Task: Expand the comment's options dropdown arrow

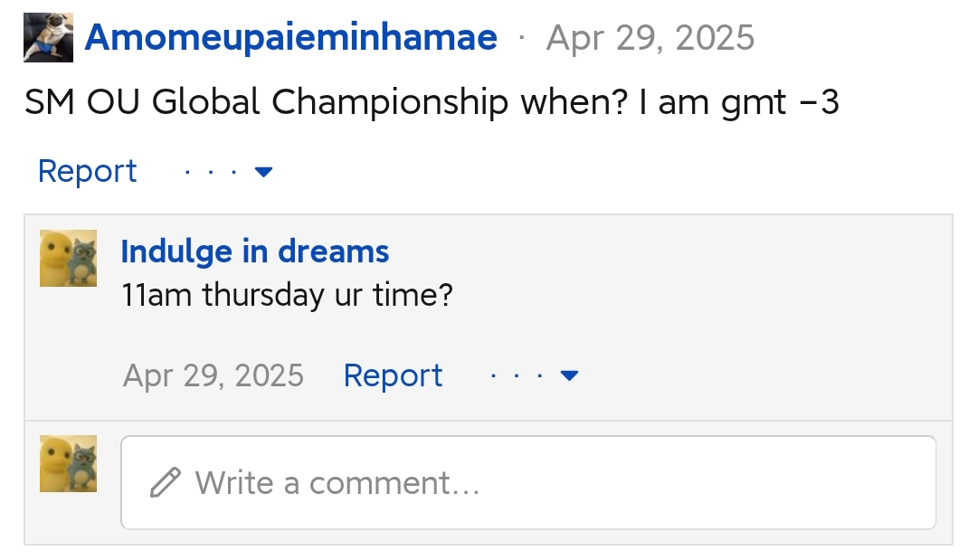Action: (570, 375)
